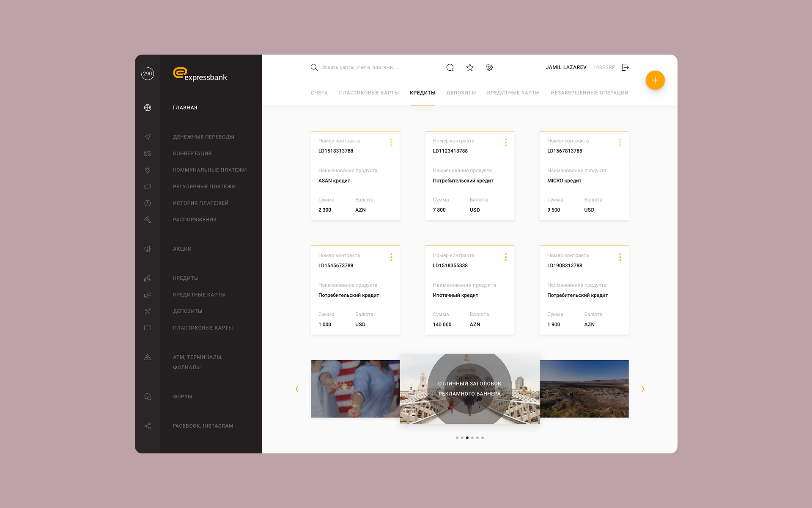Open Конвертация in sidebar

[192, 153]
